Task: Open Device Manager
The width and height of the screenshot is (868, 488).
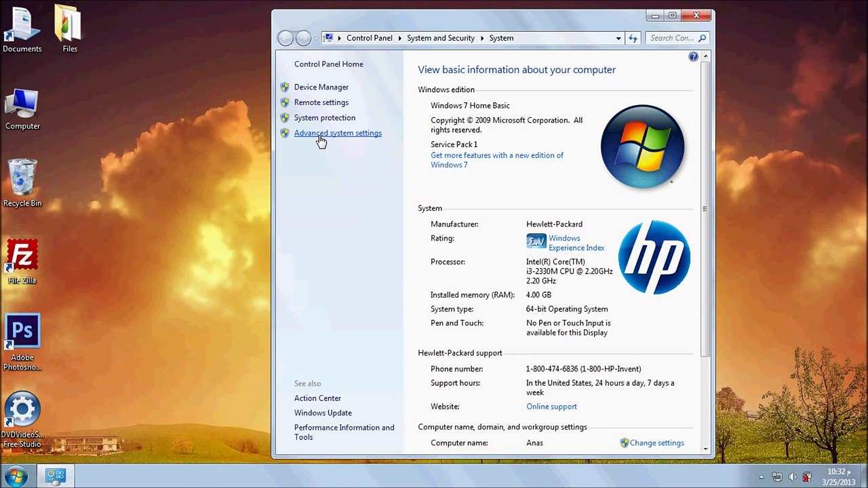Action: 321,87
